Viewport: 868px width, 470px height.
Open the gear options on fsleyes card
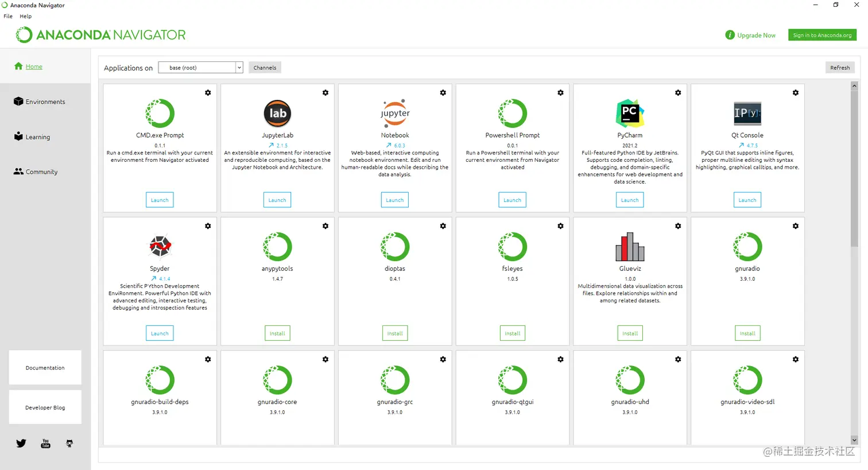(x=560, y=226)
